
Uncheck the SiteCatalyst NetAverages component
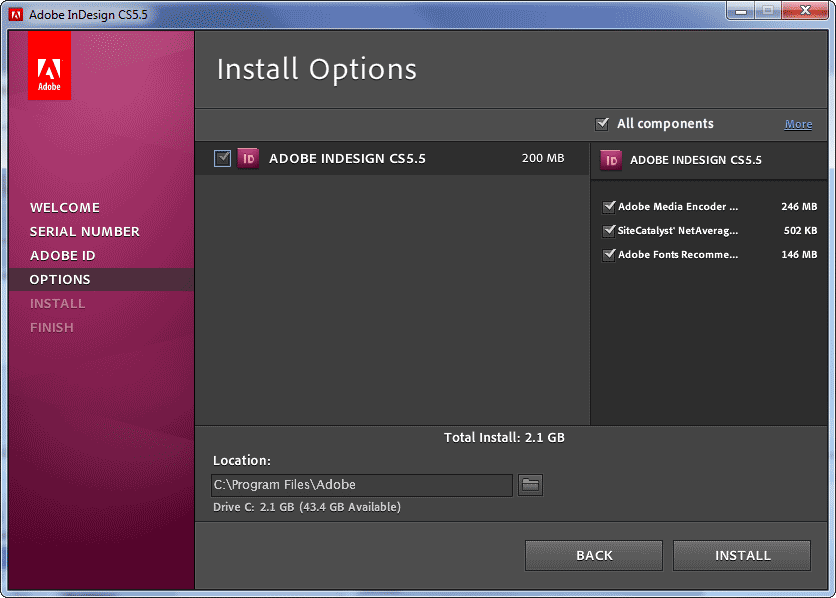click(608, 231)
